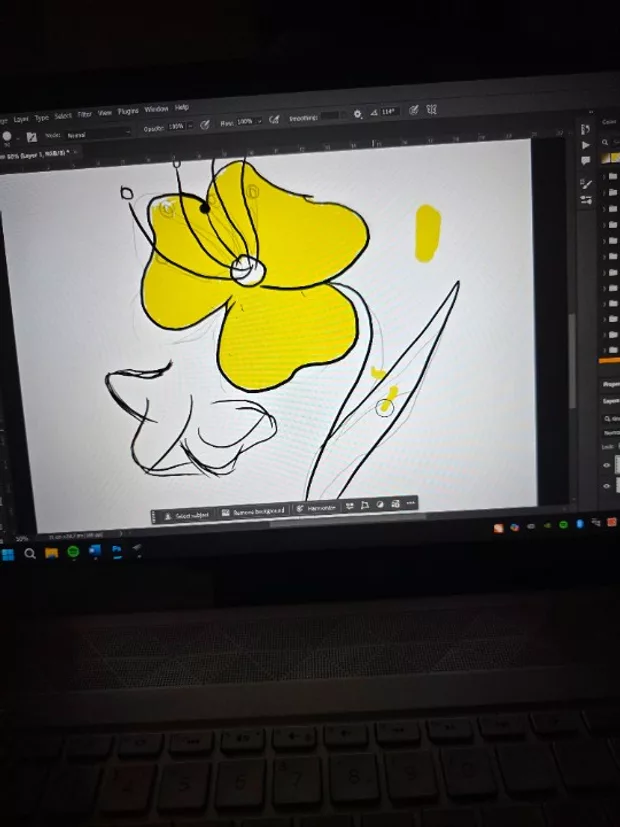
Task: Toggle pressure for size icon
Action: 414,110
